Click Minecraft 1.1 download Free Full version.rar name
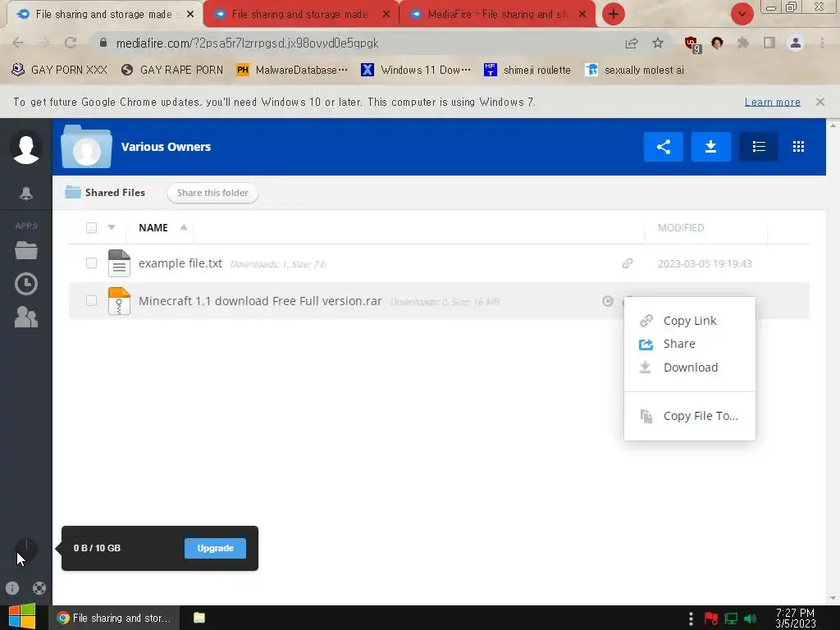This screenshot has height=630, width=840. (x=260, y=301)
